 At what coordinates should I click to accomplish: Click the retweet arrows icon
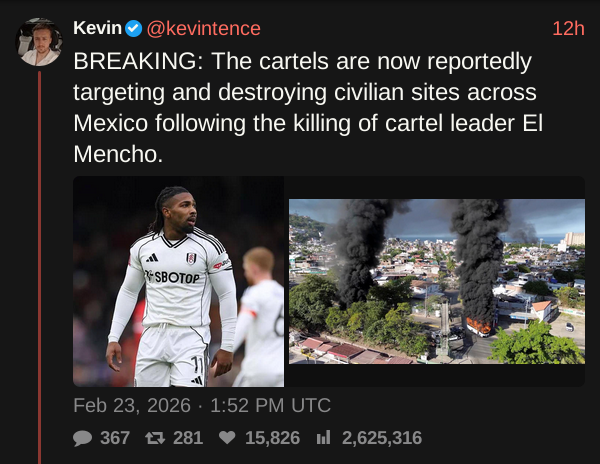tap(155, 438)
